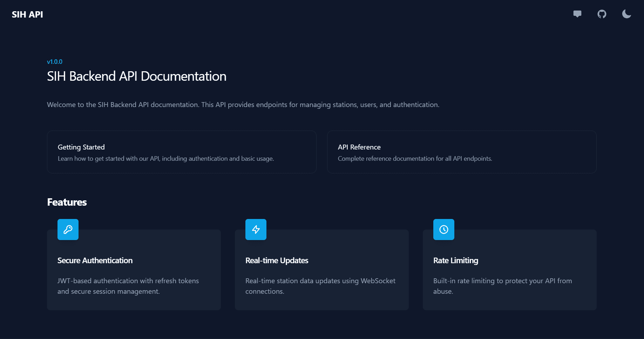This screenshot has height=339, width=644.
Task: Click the SIH Backend API Documentation heading
Action: [137, 76]
